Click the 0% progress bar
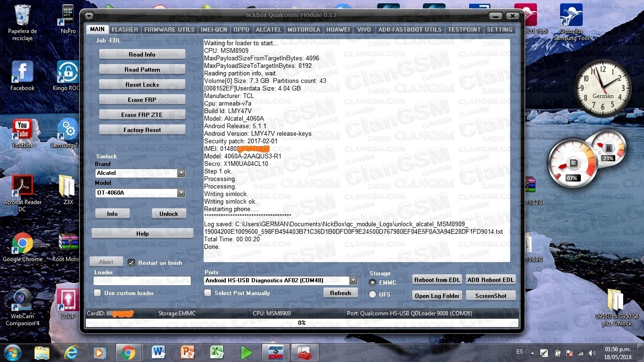The width and height of the screenshot is (644, 362). pyautogui.click(x=302, y=323)
